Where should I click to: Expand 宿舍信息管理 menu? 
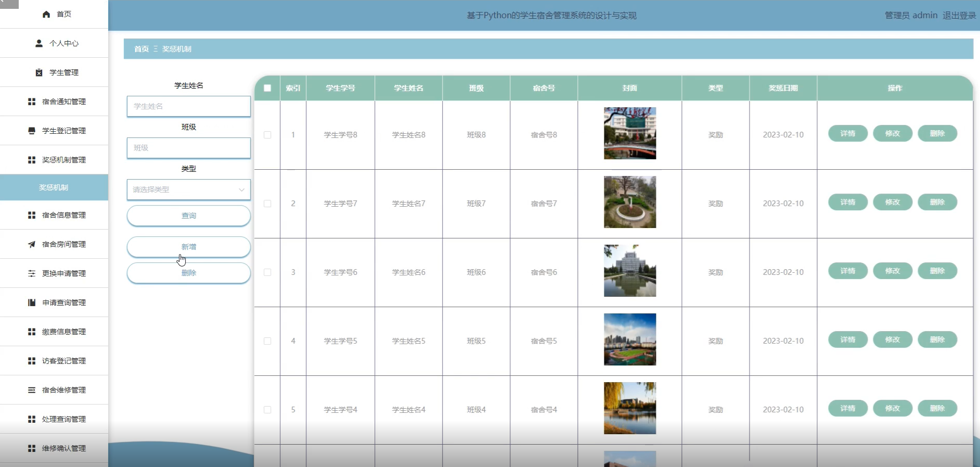tap(54, 215)
